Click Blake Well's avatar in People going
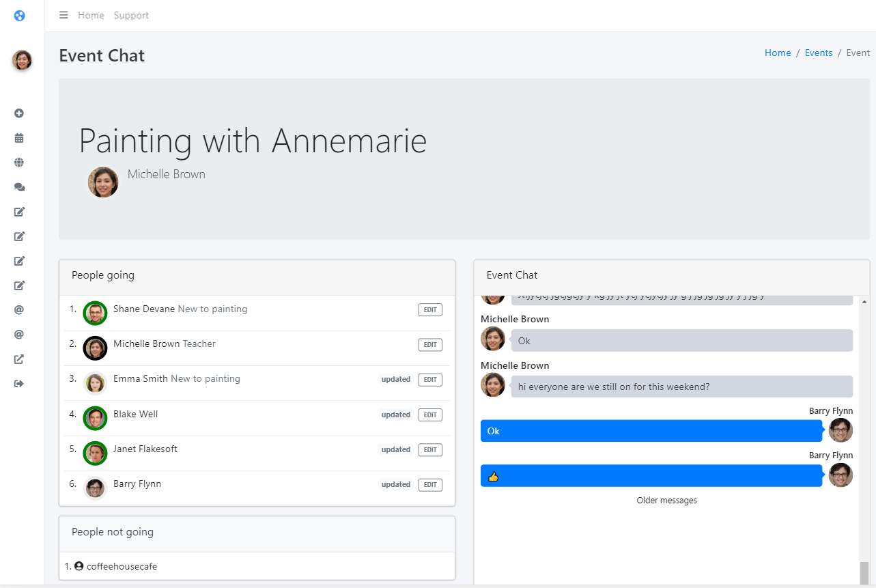876x588 pixels. tap(95, 418)
